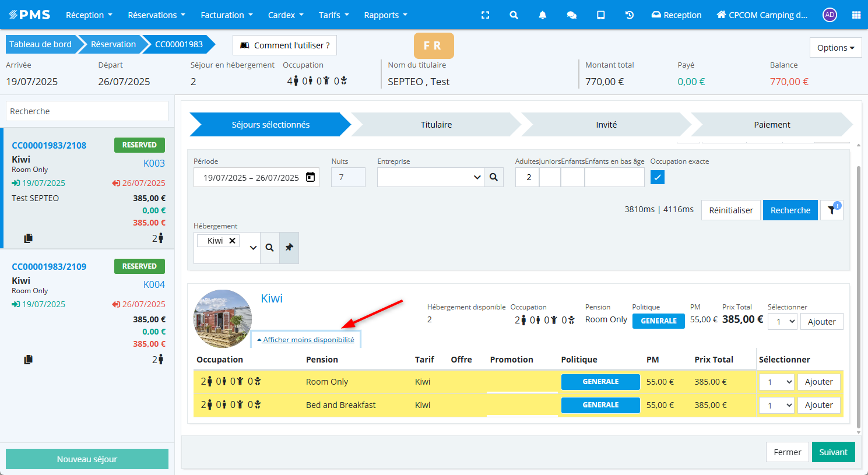Click the filter funnel icon button

831,210
